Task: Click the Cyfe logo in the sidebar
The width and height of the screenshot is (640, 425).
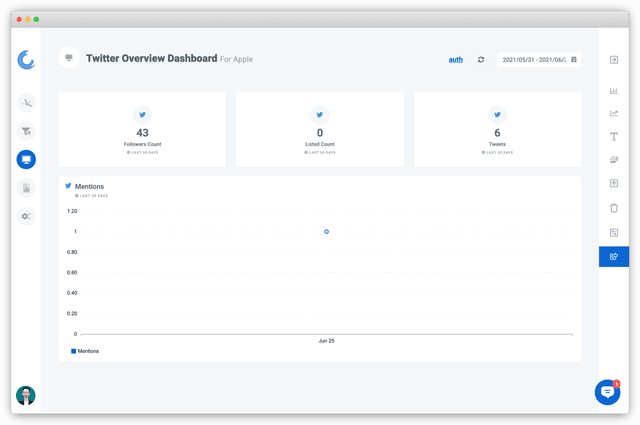Action: click(x=26, y=60)
